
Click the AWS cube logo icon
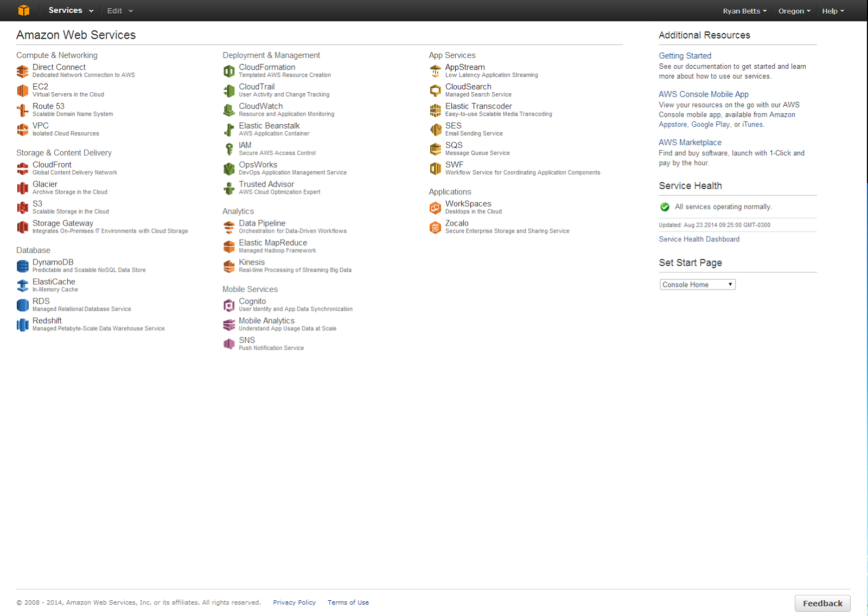pyautogui.click(x=24, y=10)
